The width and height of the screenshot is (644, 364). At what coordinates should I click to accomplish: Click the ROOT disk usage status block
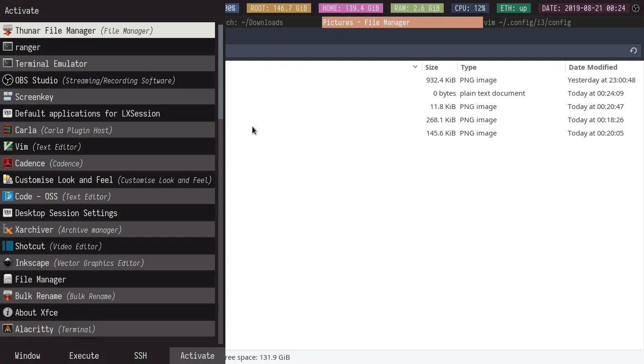[278, 8]
